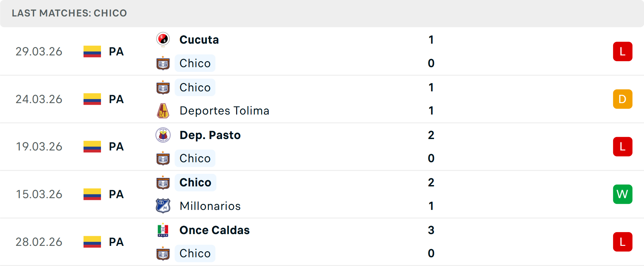Image resolution: width=644 pixels, height=266 pixels.
Task: Click the Deportes Tolima team crest
Action: click(163, 111)
